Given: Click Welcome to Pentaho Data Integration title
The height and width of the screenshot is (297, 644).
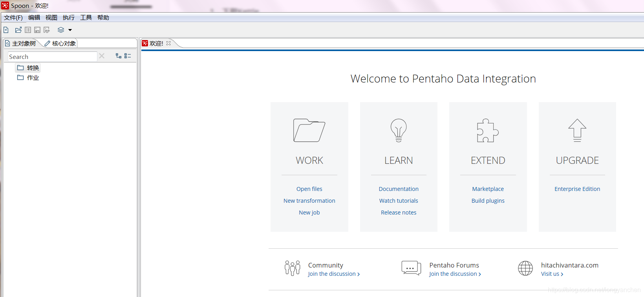Looking at the screenshot, I should coord(443,79).
